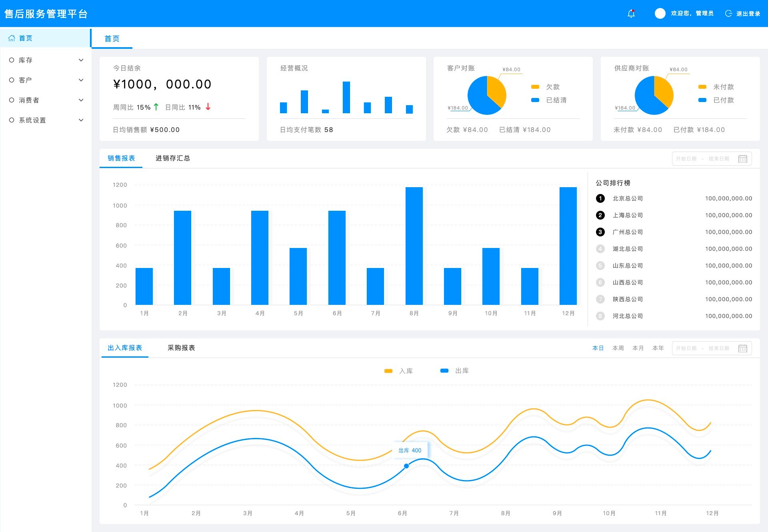Click the sales report start date field
Image resolution: width=768 pixels, height=532 pixels.
point(686,159)
